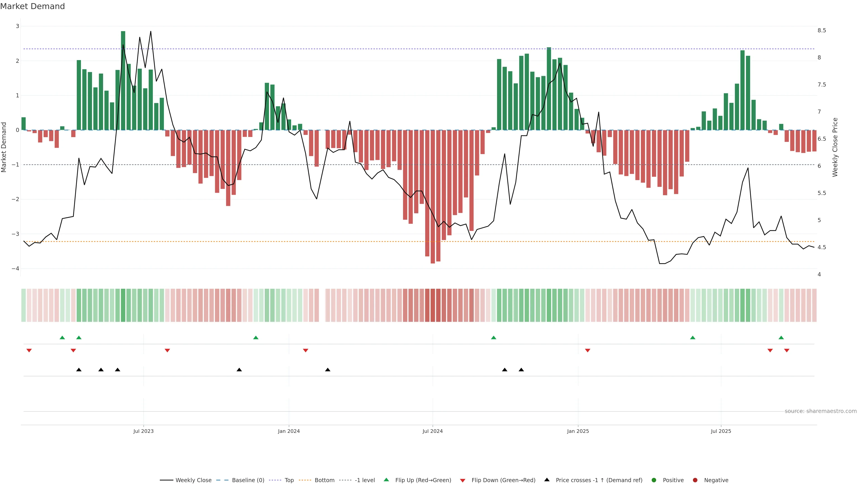868x488 pixels.
Task: Click the Jul 2024 x-axis label
Action: [x=433, y=431]
